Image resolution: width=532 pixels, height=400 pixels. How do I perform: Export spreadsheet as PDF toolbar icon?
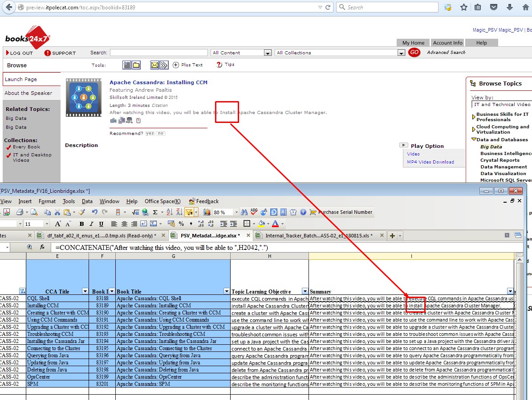coord(6,212)
